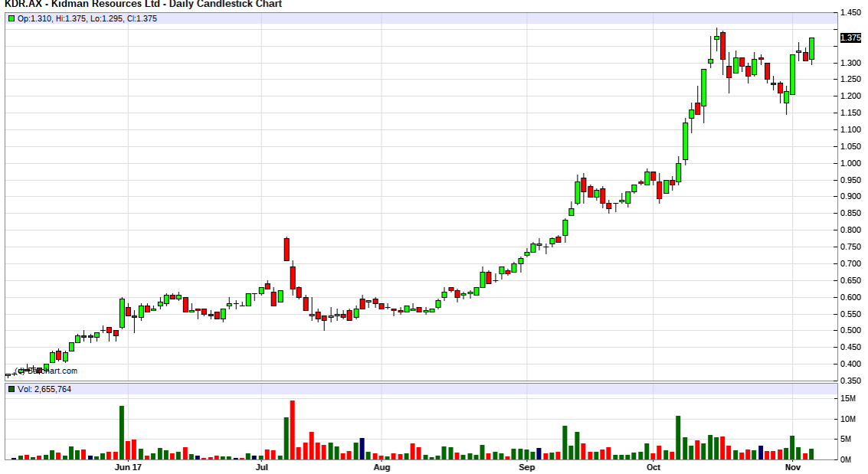Select the tall green July spike candlestick
This screenshot has width=868, height=474.
coord(287,249)
